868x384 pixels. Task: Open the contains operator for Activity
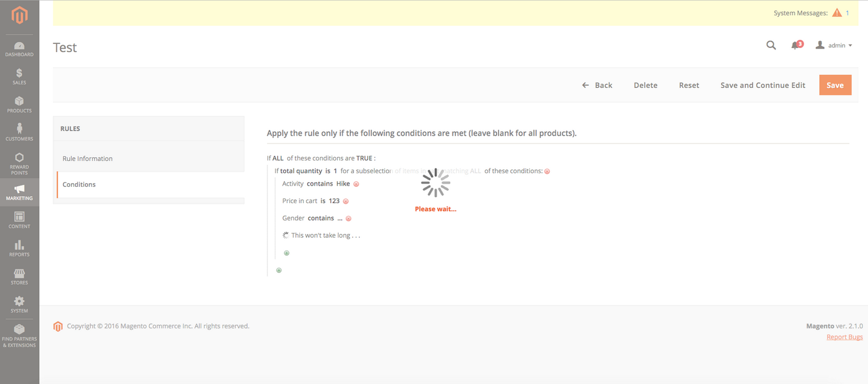pyautogui.click(x=319, y=183)
